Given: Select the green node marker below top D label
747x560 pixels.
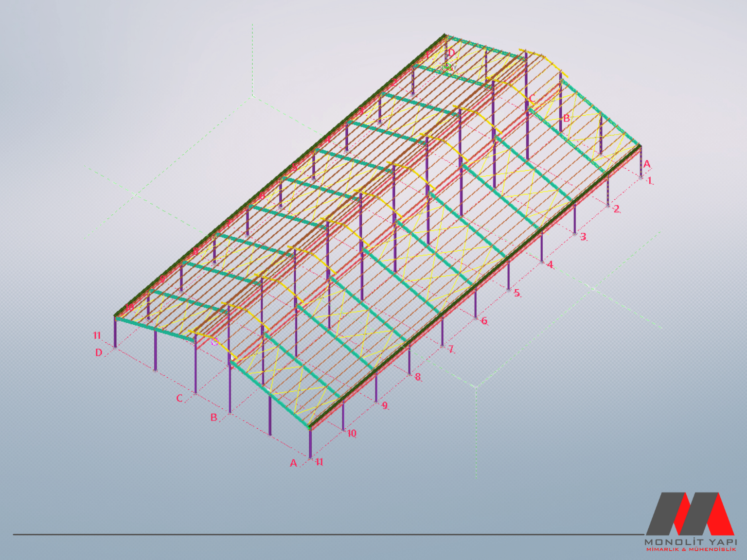Looking at the screenshot, I should click(x=449, y=66).
